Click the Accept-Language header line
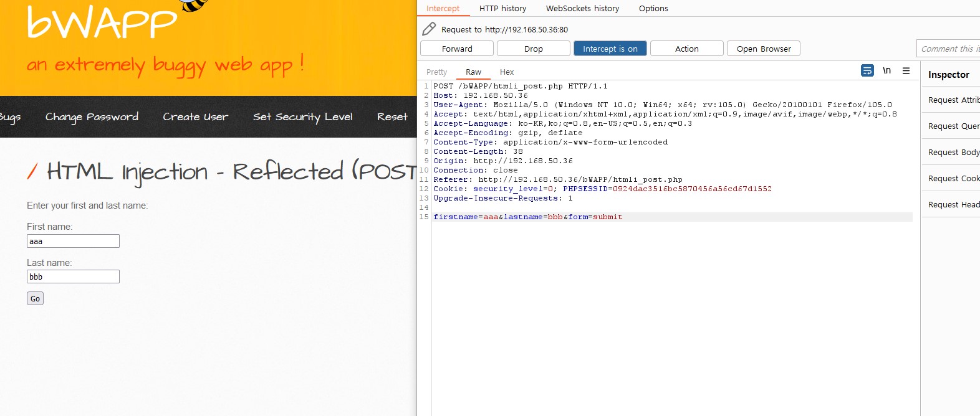This screenshot has height=416, width=980. [x=562, y=123]
